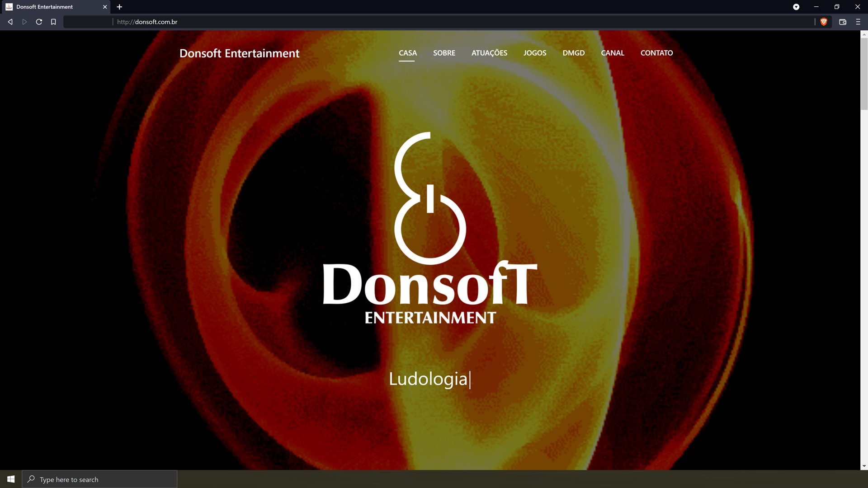Viewport: 868px width, 488px height.
Task: Open the SOBRE navigation item
Action: (x=444, y=53)
